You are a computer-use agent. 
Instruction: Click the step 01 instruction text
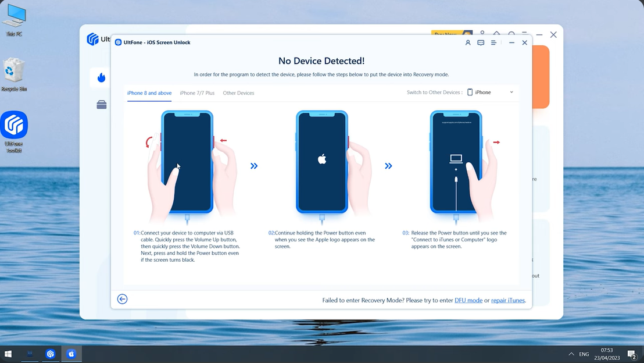coord(187,246)
